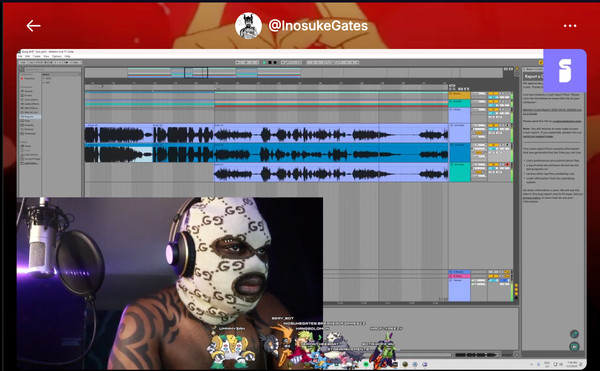Click the Ableton record button
Viewport: 600px width, 371px height.
click(x=274, y=62)
